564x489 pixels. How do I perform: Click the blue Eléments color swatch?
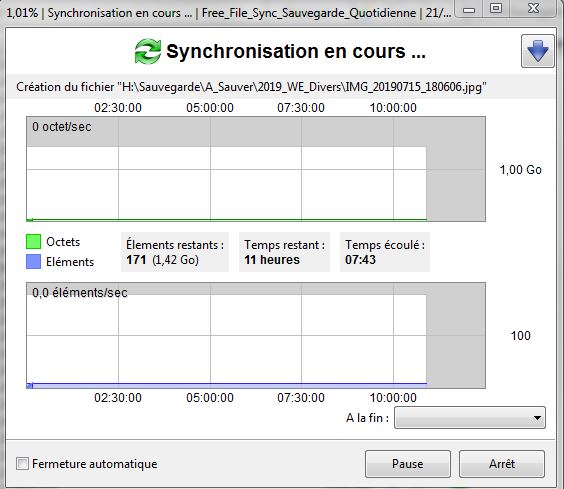[x=33, y=262]
